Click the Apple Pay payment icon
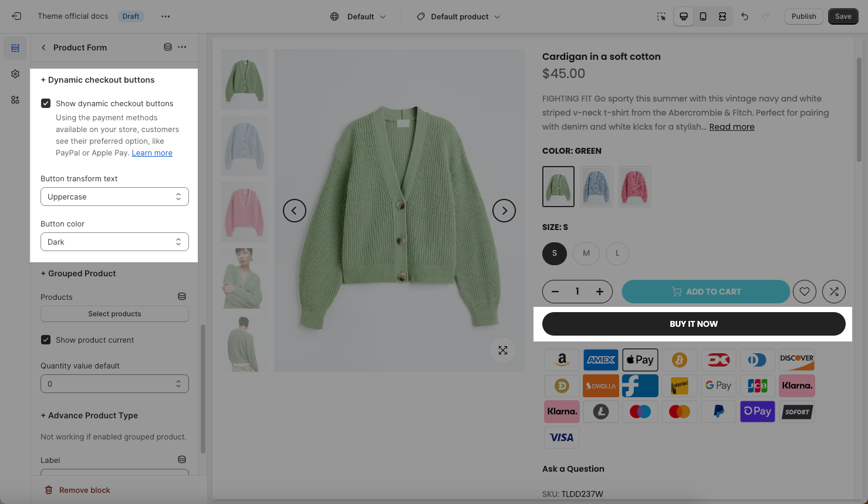Screen dimensions: 868x504 click(x=640, y=360)
